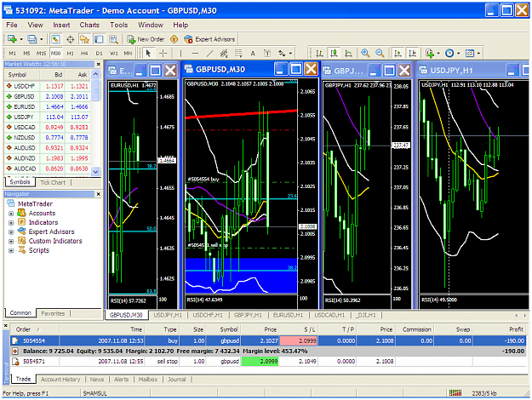The image size is (532, 400).
Task: Switch to Account History tab
Action: (x=60, y=380)
